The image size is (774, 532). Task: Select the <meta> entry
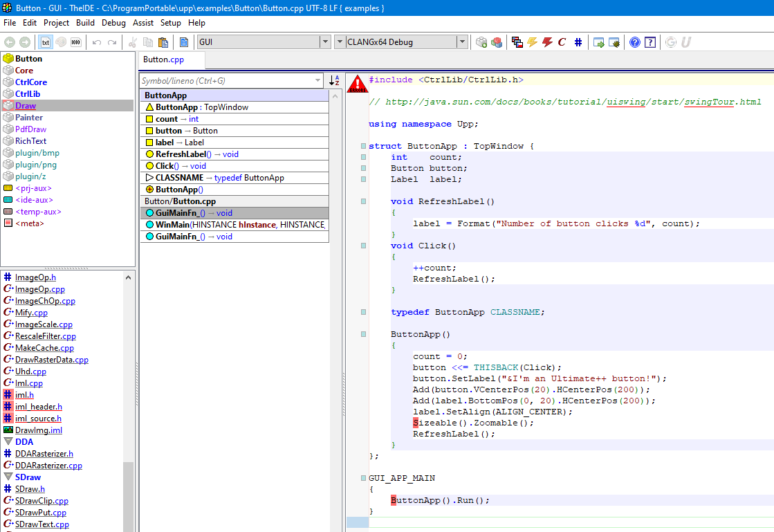tap(68, 223)
